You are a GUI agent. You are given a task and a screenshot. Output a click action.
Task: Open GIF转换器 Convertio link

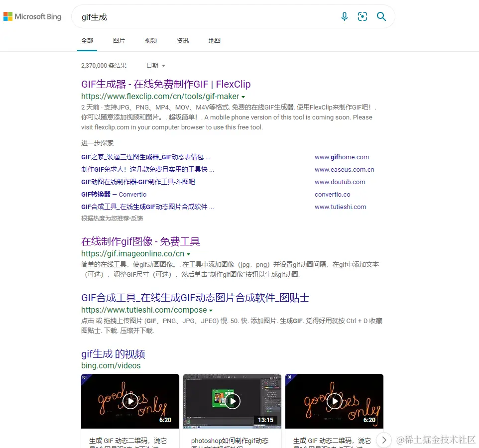point(114,194)
